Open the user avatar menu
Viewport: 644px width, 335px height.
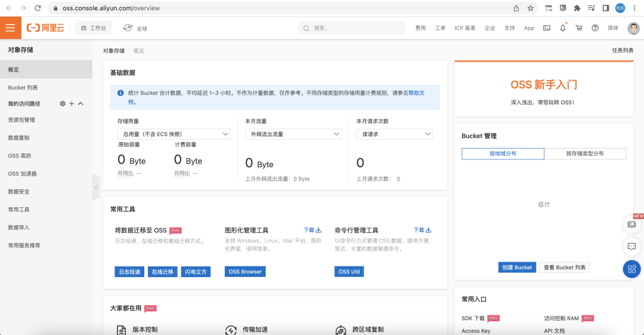click(633, 28)
